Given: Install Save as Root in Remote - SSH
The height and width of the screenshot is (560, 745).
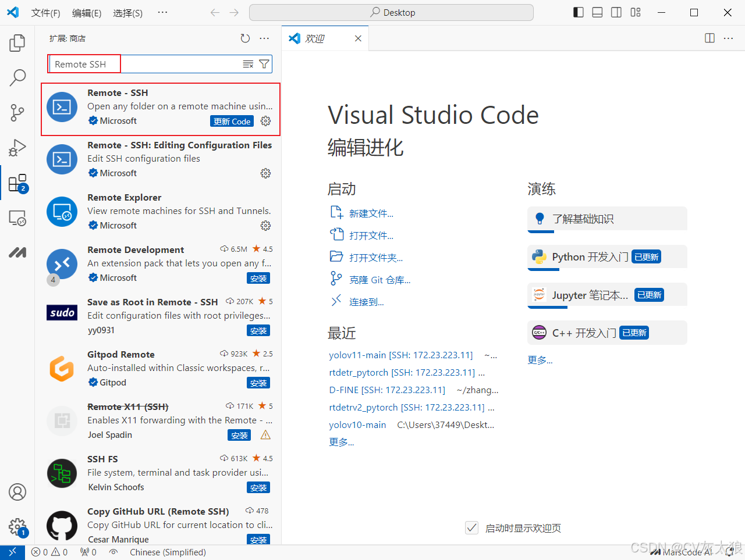Looking at the screenshot, I should click(x=258, y=331).
